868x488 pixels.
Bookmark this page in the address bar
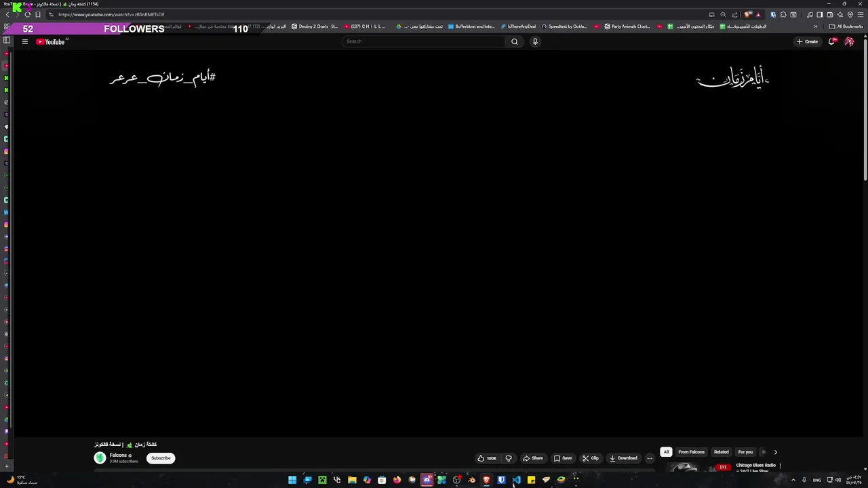click(38, 14)
